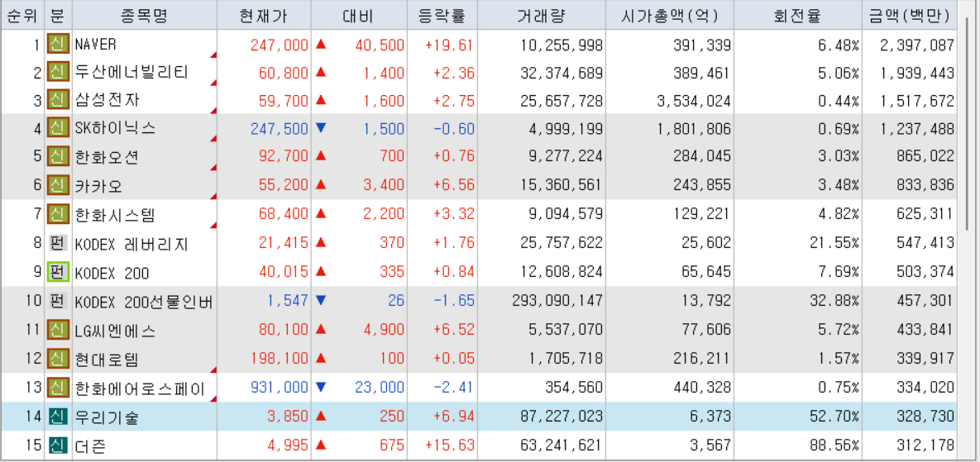980x462 pixels.
Task: Click the up arrow in the 우리기술 row
Action: tap(321, 416)
